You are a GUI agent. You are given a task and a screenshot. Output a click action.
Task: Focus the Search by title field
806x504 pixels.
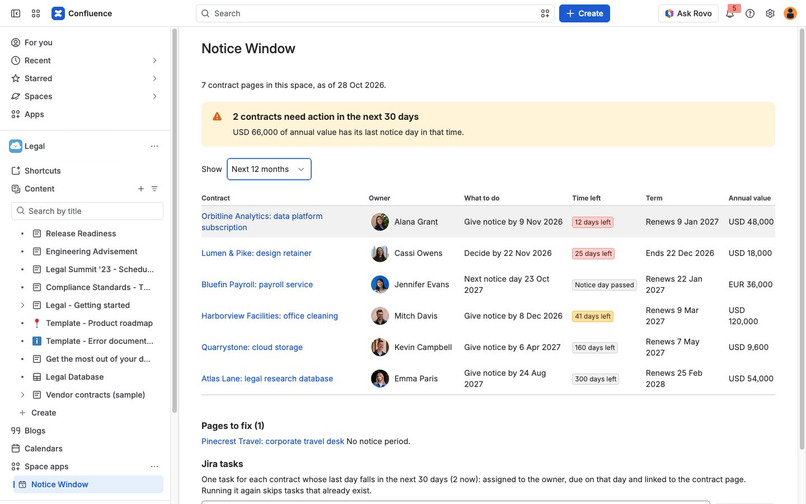(87, 211)
